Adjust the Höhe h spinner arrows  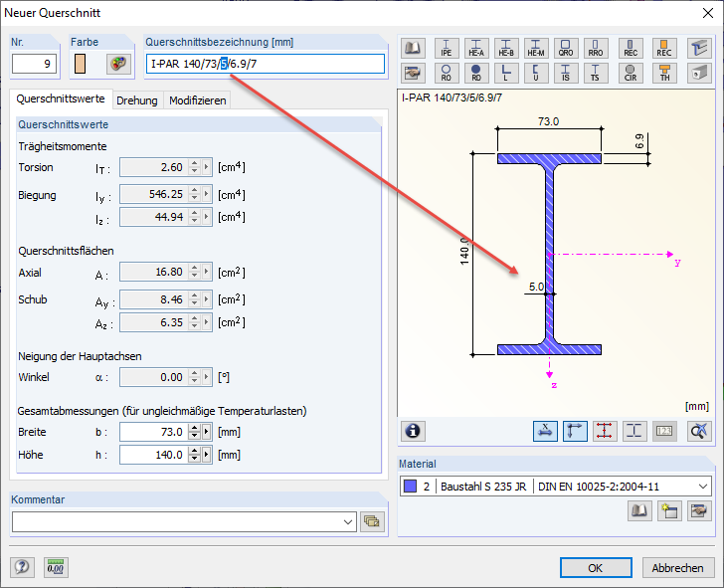[x=194, y=455]
